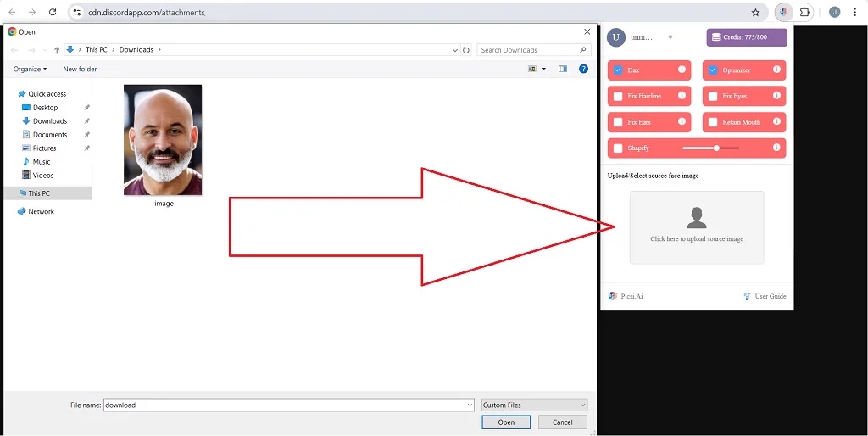Select This PC in navigation pane

point(39,193)
